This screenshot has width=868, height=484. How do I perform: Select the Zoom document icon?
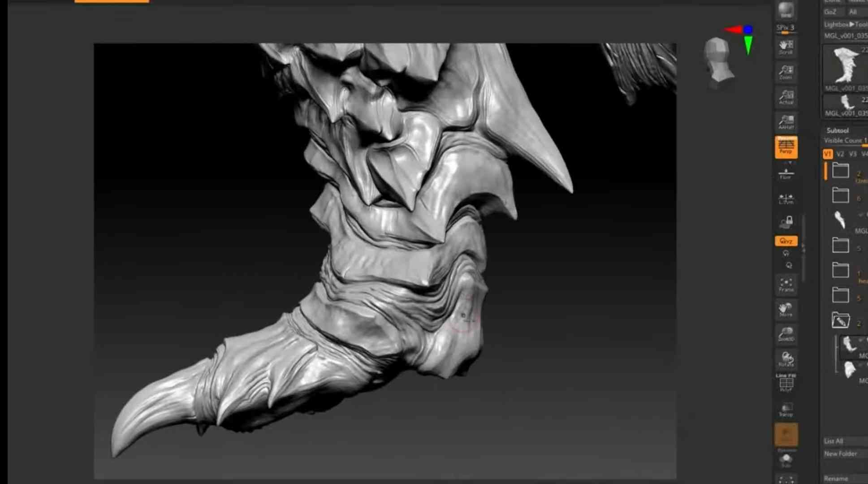coord(786,72)
